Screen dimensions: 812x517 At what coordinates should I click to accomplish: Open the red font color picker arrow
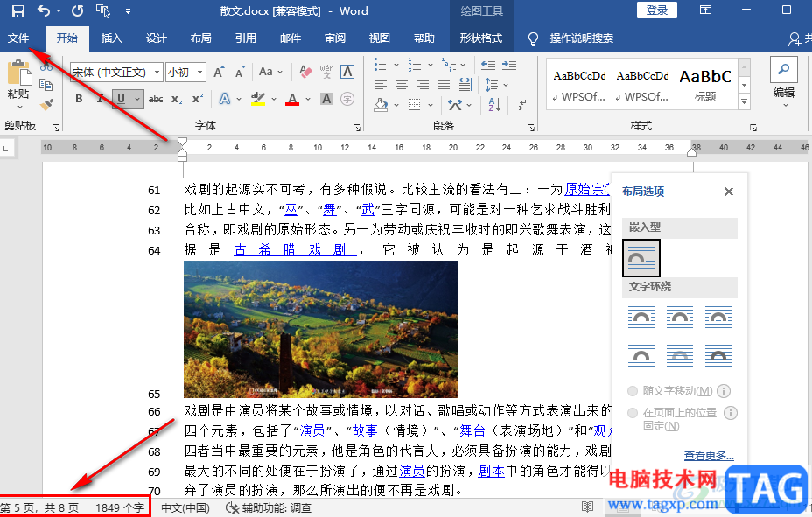[x=308, y=99]
